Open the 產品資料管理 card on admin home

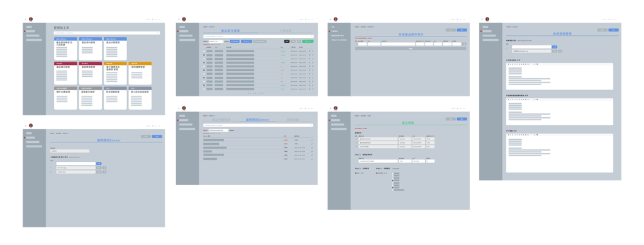91,49
